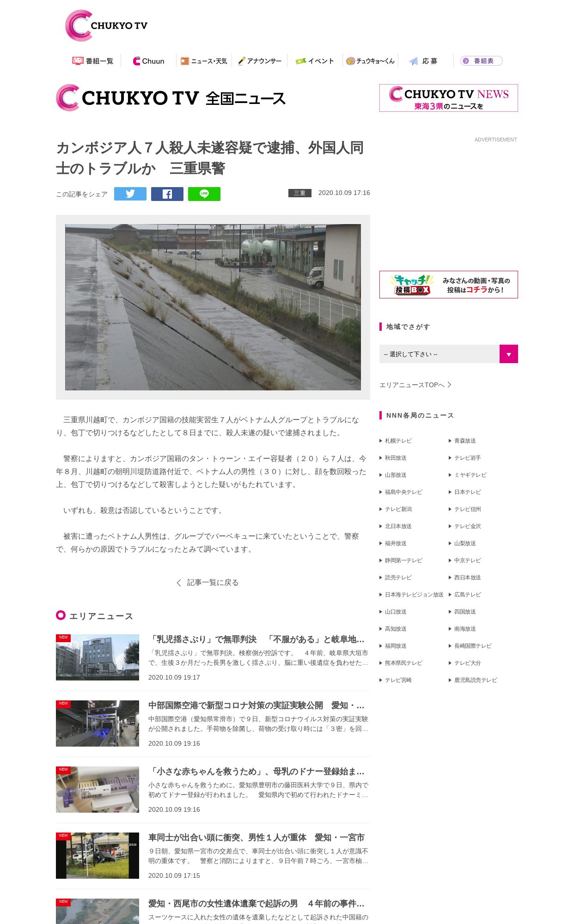Click the courthouse building news thumbnail

tap(98, 657)
